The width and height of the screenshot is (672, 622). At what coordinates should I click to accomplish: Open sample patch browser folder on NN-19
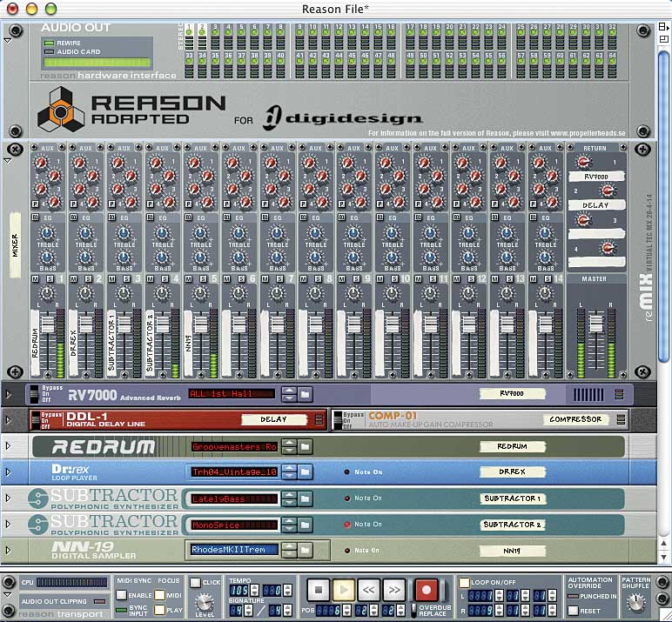(x=306, y=550)
